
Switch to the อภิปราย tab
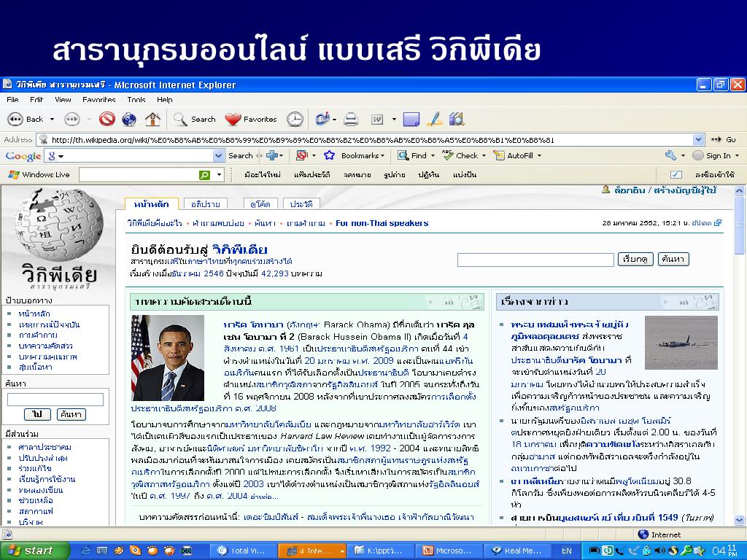[x=205, y=204]
